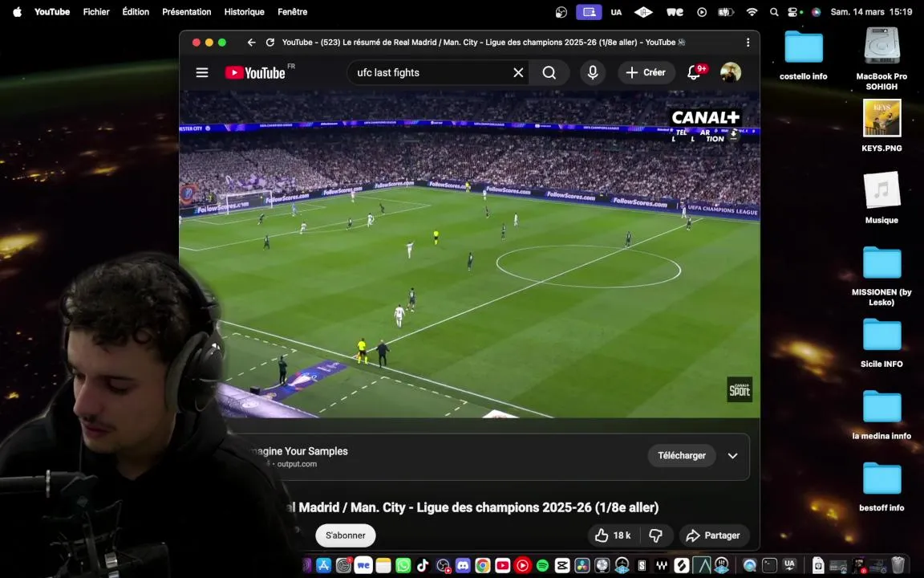The width and height of the screenshot is (924, 578).
Task: Open YouTube Music in the Dock
Action: pos(522,566)
